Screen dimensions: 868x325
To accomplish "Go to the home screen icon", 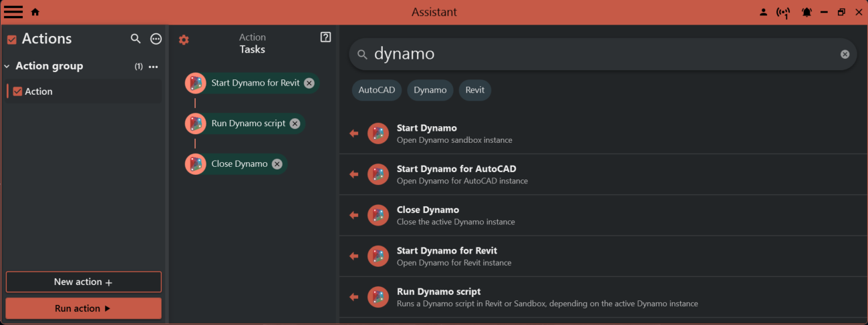I will coord(35,12).
